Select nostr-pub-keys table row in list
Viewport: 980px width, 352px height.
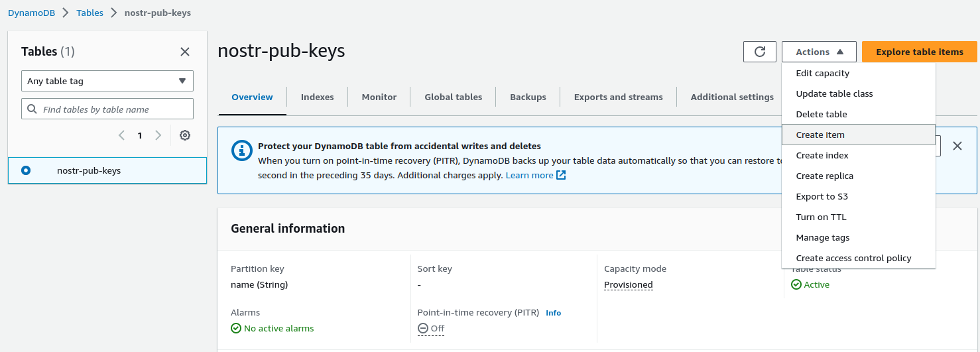pos(107,170)
